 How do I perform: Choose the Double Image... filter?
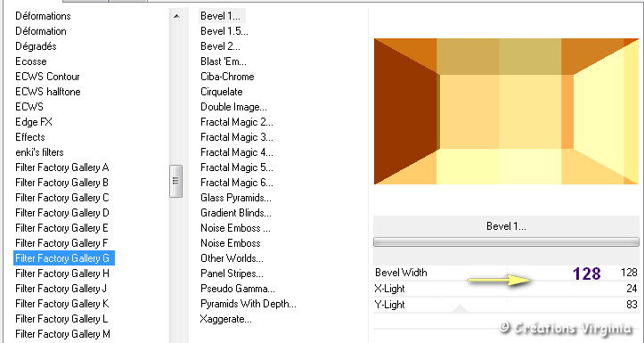(x=233, y=107)
